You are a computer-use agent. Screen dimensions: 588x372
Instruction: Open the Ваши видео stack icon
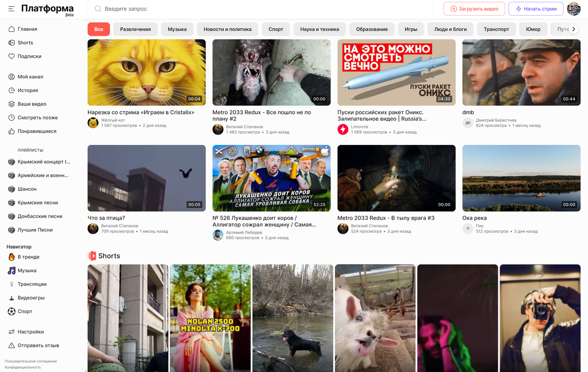point(12,104)
